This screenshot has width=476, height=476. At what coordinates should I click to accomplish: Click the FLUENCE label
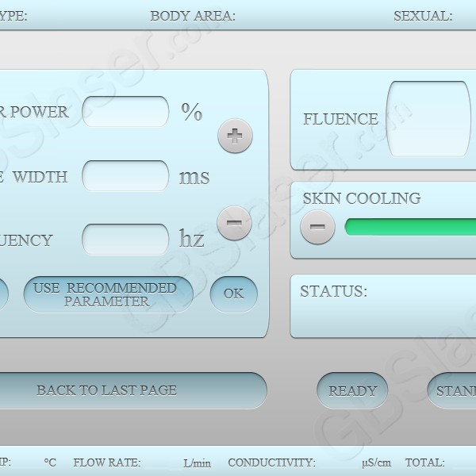pos(340,119)
